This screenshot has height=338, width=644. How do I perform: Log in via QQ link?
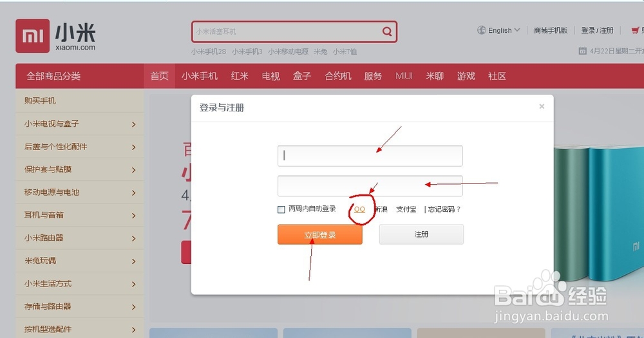359,209
